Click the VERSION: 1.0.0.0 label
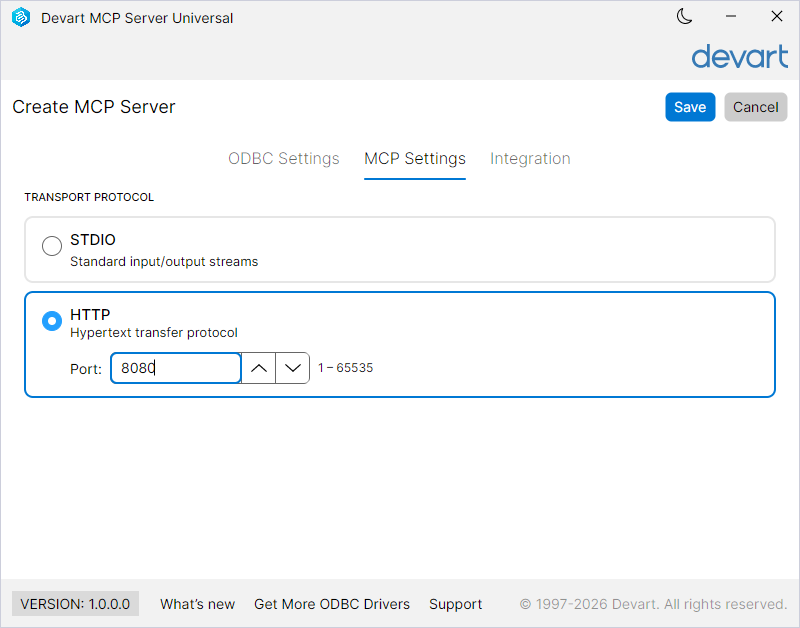This screenshot has width=800, height=628. pyautogui.click(x=76, y=604)
